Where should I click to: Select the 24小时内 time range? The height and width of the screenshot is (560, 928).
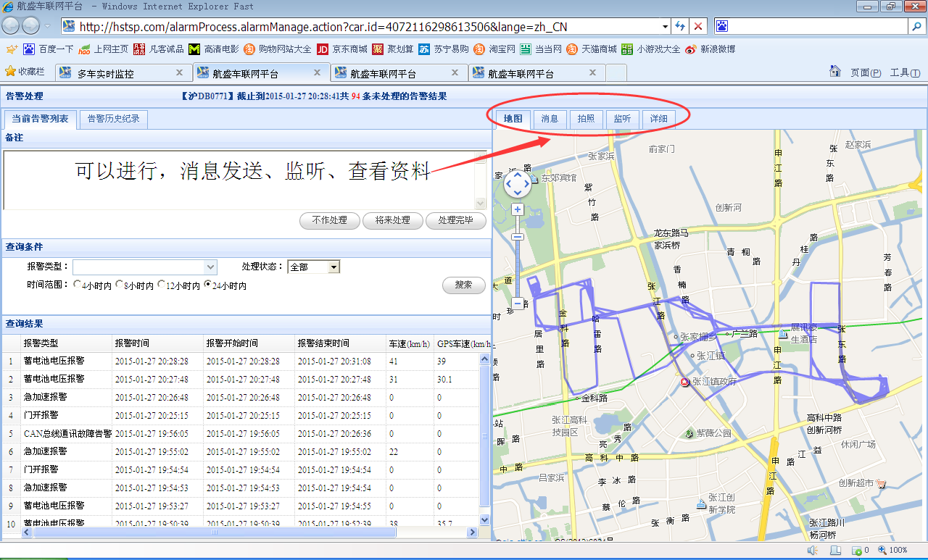coord(207,285)
